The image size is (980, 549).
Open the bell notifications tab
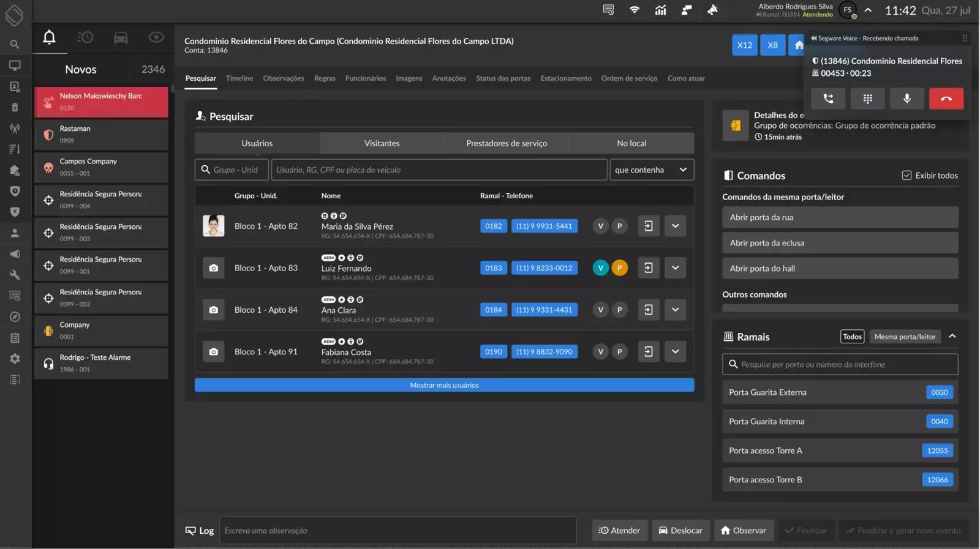click(50, 38)
